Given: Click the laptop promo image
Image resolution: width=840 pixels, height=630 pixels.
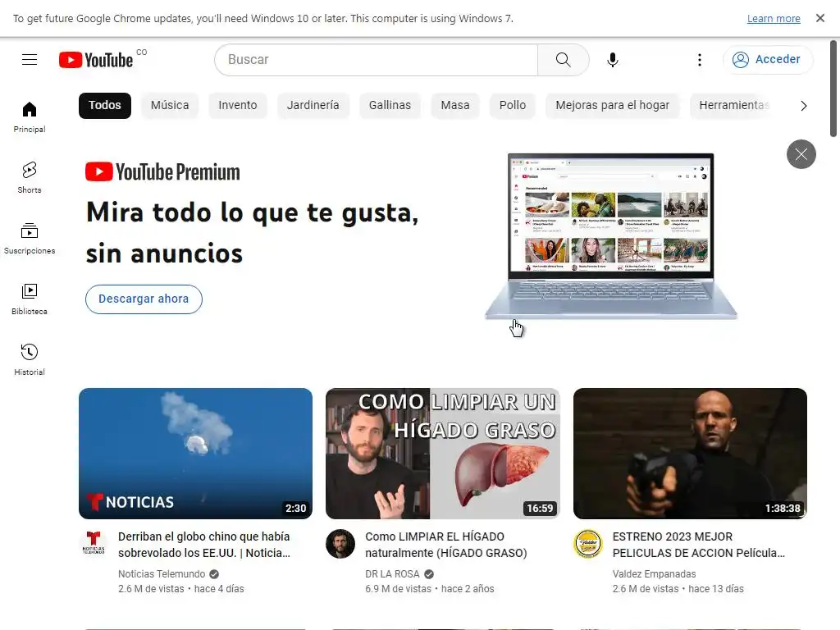Looking at the screenshot, I should [x=610, y=236].
